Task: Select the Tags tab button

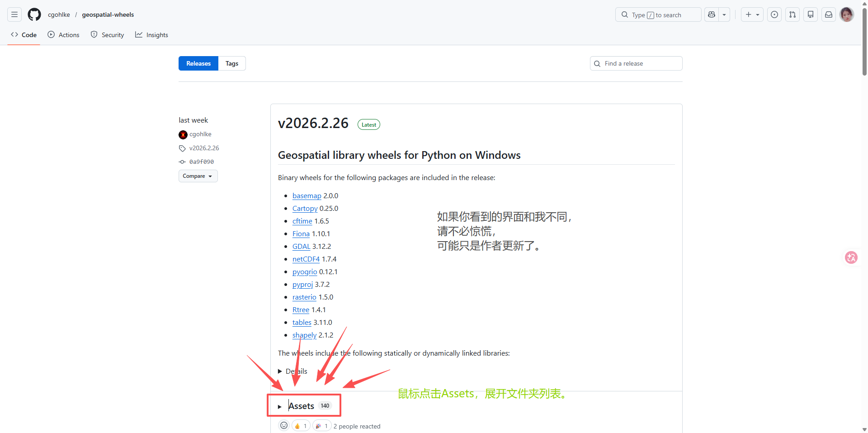Action: pos(232,63)
